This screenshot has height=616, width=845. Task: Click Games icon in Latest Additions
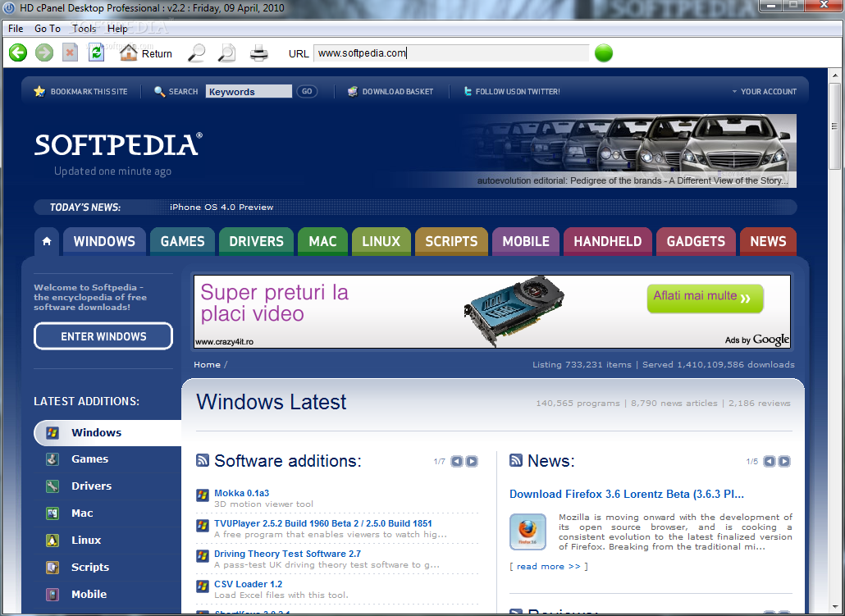(x=53, y=459)
